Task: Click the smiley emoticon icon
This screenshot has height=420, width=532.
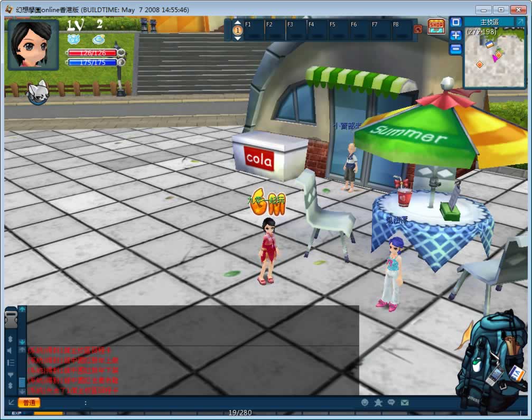Action: click(365, 403)
